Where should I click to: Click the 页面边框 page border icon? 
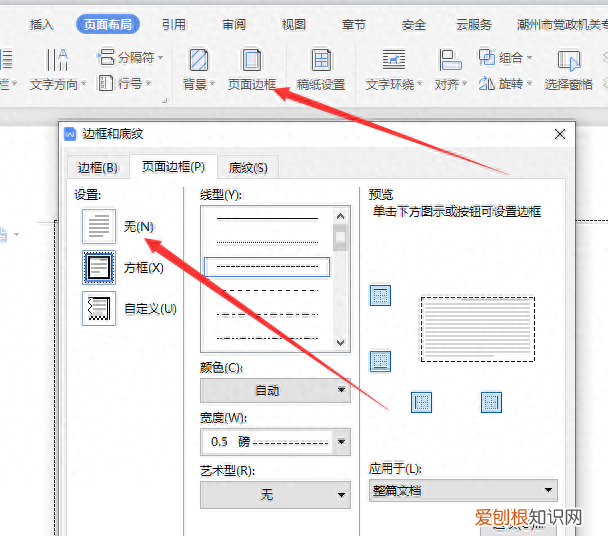(252, 60)
